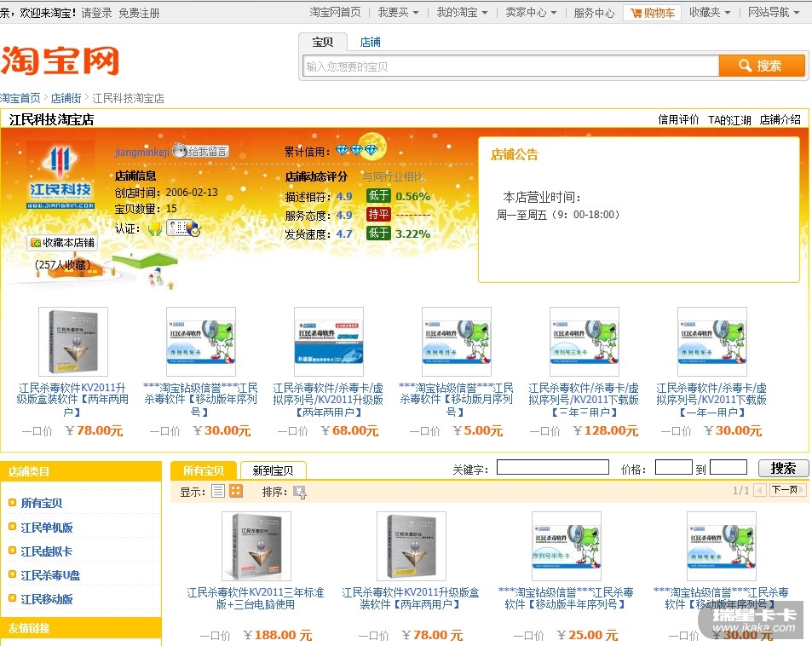Click the 收藏本店铺 favorite shop button
The width and height of the screenshot is (812, 646).
click(62, 242)
